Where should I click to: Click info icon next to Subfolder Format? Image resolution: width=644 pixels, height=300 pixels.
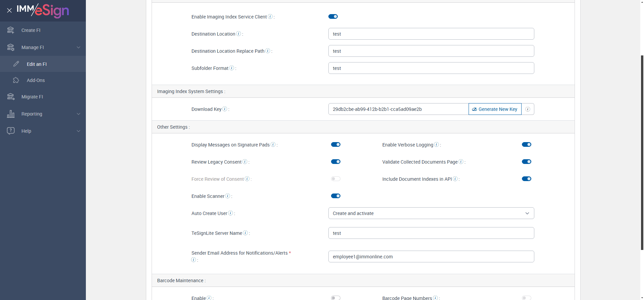(x=231, y=68)
